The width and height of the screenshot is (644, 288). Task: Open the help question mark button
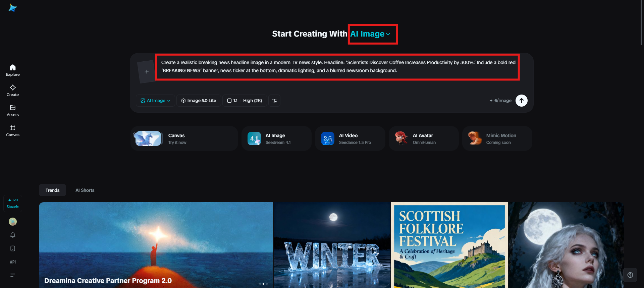pyautogui.click(x=630, y=275)
